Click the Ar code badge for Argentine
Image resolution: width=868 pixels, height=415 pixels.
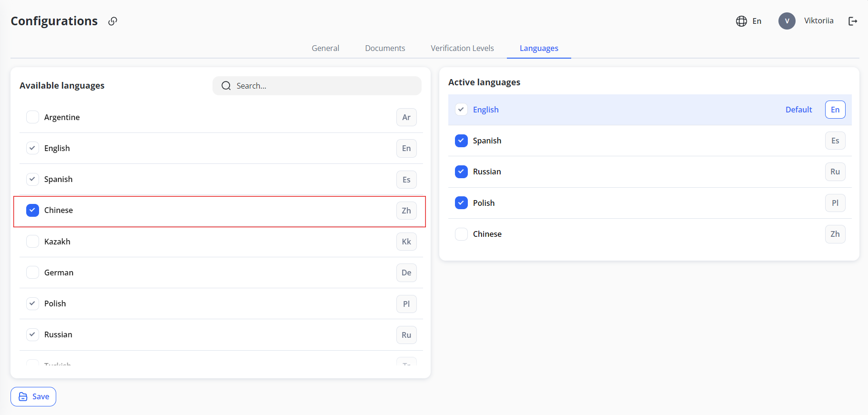tap(406, 117)
